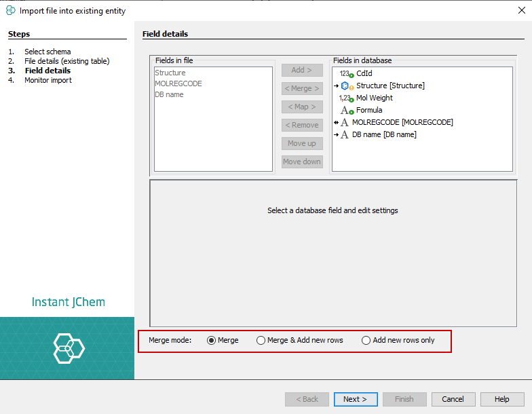The height and width of the screenshot is (414, 532).
Task: Select Structure [Structure] database field
Action: tap(390, 86)
